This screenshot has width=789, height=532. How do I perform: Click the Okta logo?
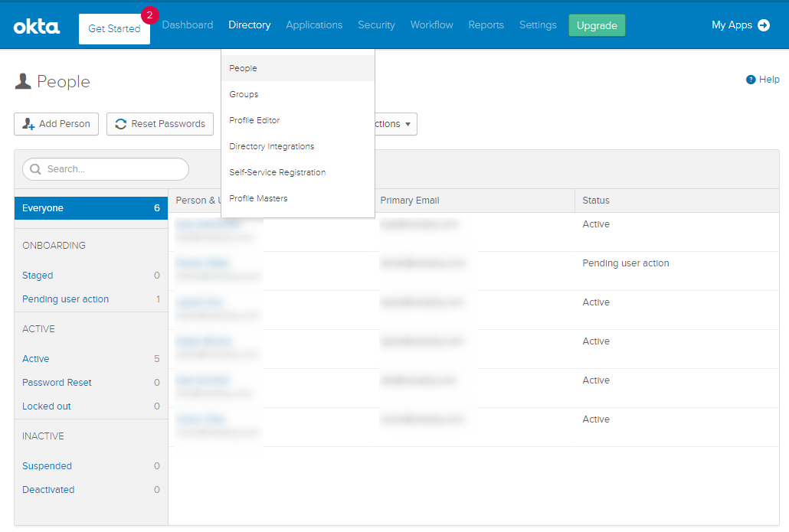pyautogui.click(x=37, y=27)
